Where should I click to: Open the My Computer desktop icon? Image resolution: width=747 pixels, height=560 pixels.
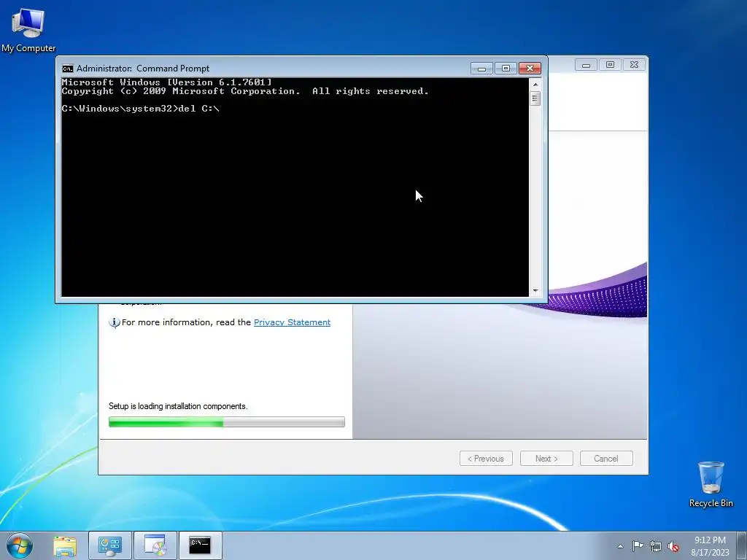pos(28,30)
